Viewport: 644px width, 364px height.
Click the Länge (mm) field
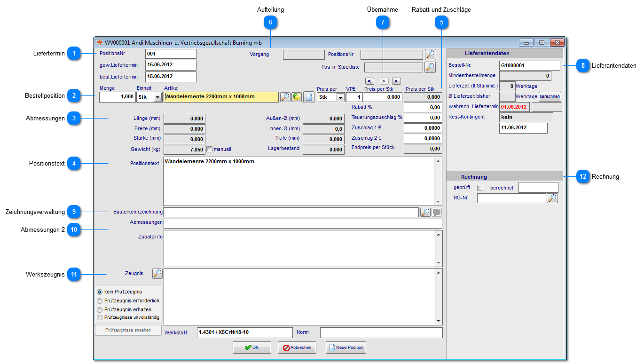(x=184, y=119)
